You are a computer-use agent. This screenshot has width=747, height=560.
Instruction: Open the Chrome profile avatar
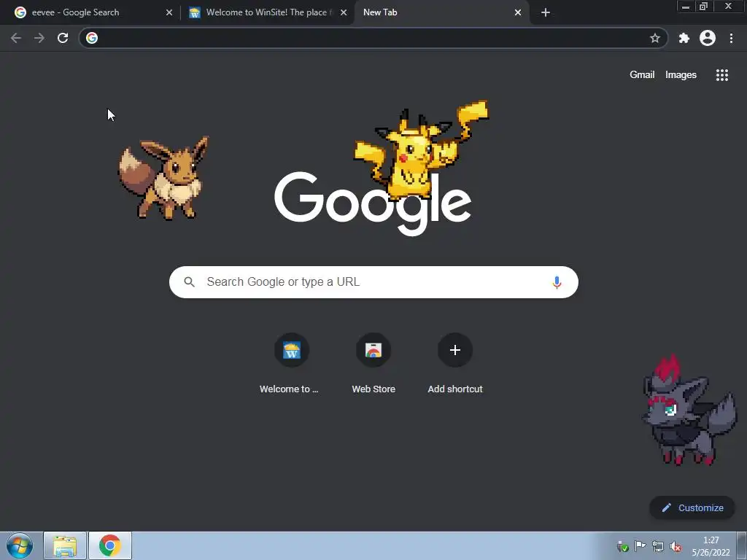(708, 38)
